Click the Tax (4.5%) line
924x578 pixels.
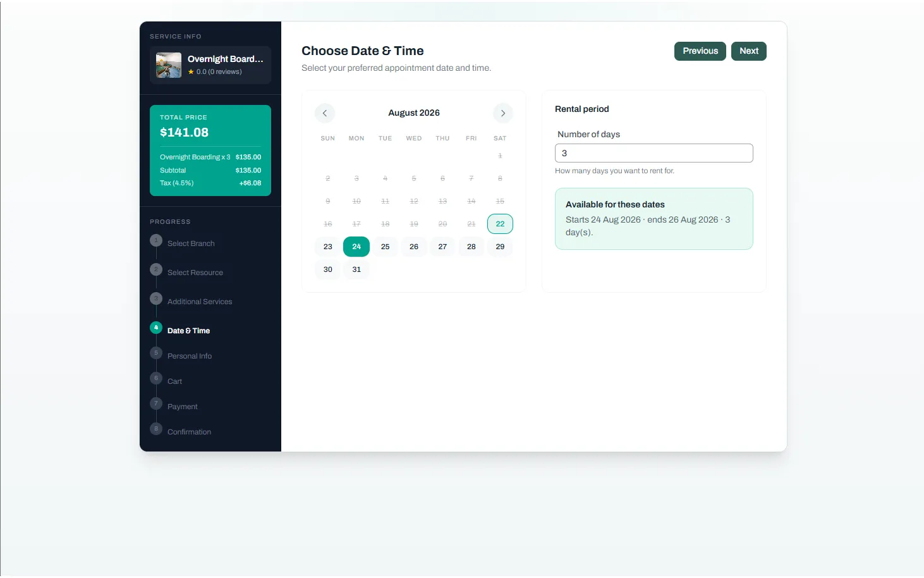pos(210,183)
